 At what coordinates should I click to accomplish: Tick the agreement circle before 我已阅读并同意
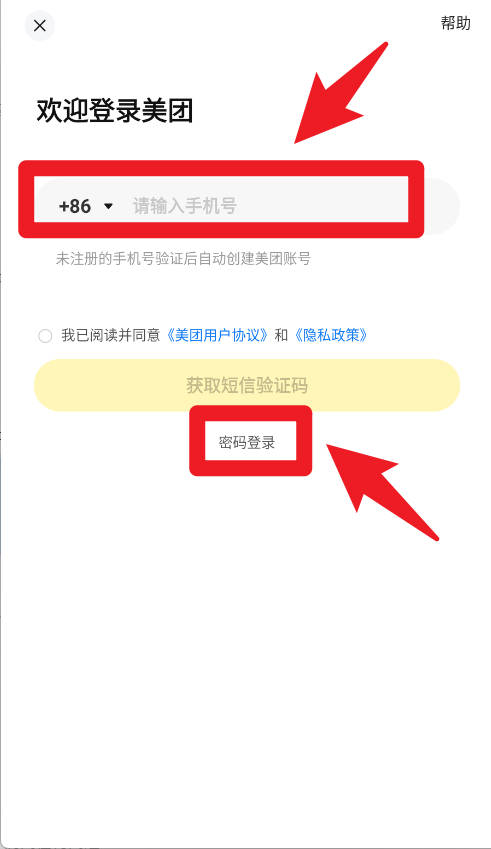pyautogui.click(x=45, y=336)
